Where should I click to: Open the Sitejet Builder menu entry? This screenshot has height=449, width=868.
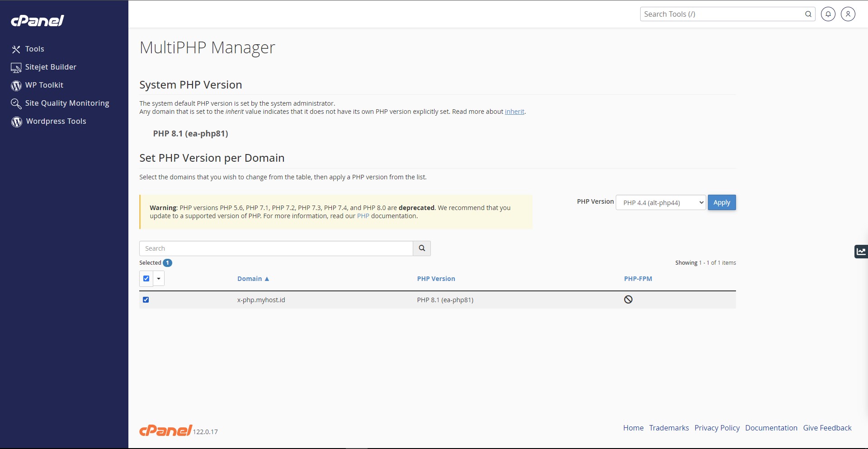[50, 67]
